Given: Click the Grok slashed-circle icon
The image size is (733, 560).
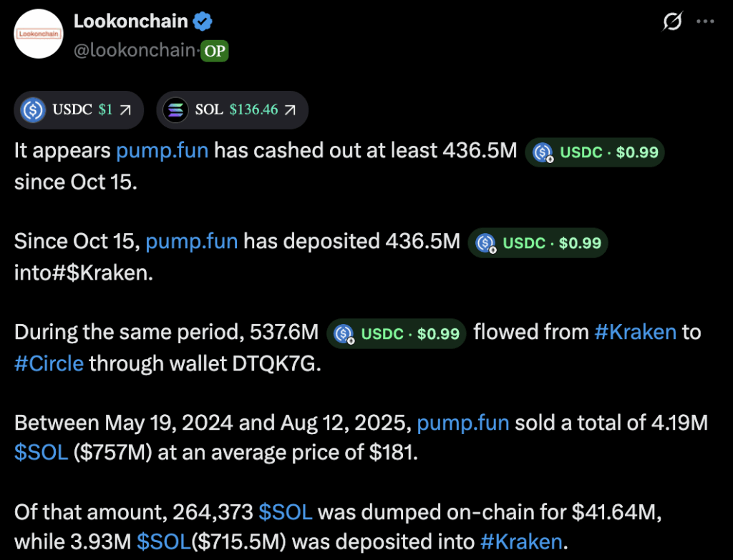Looking at the screenshot, I should 672,22.
